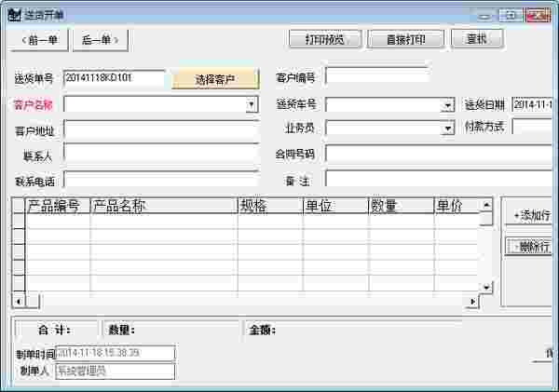Click the window title bar app icon
This screenshot has width=559, height=392.
coord(15,15)
